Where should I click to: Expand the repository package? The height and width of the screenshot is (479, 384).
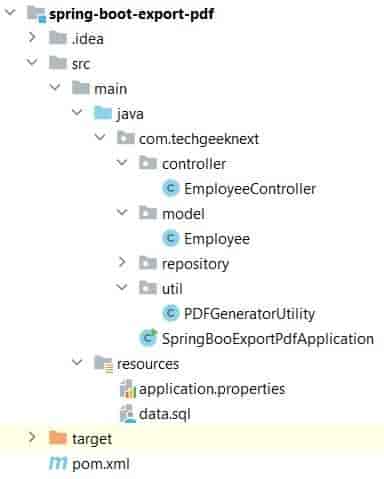[122, 263]
